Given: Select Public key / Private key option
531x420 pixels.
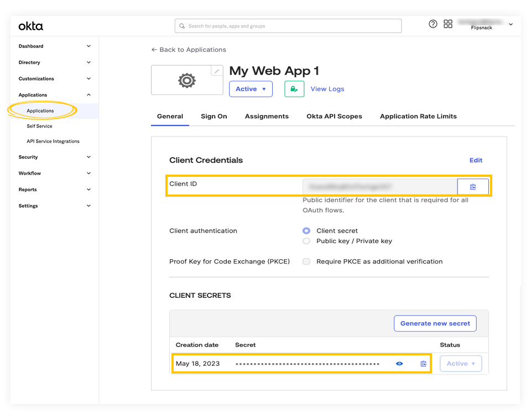Looking at the screenshot, I should click(x=306, y=241).
